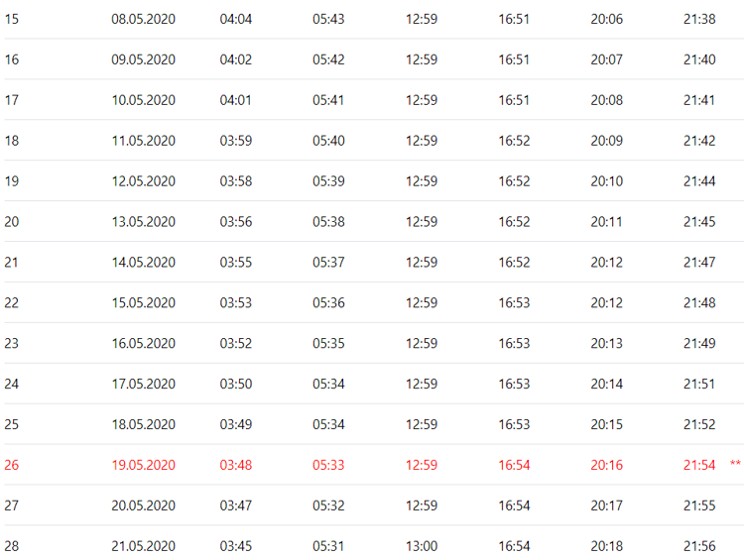Image resolution: width=744 pixels, height=560 pixels.
Task: Select the 13:00 time cell
Action: pyautogui.click(x=422, y=546)
